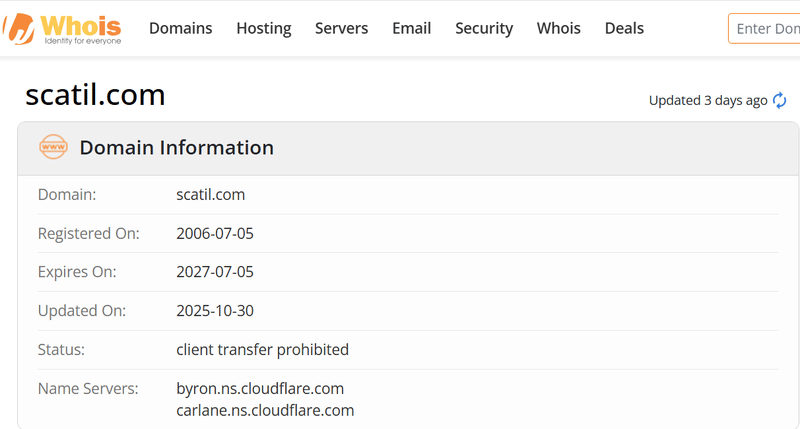800x429 pixels.
Task: Select byron.ns.cloudflare.com name server
Action: pos(260,389)
